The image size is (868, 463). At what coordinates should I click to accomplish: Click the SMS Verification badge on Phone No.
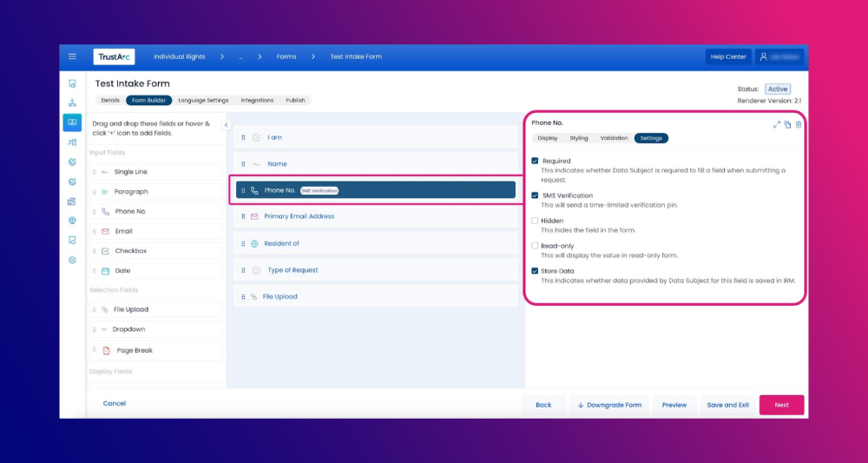coord(319,190)
